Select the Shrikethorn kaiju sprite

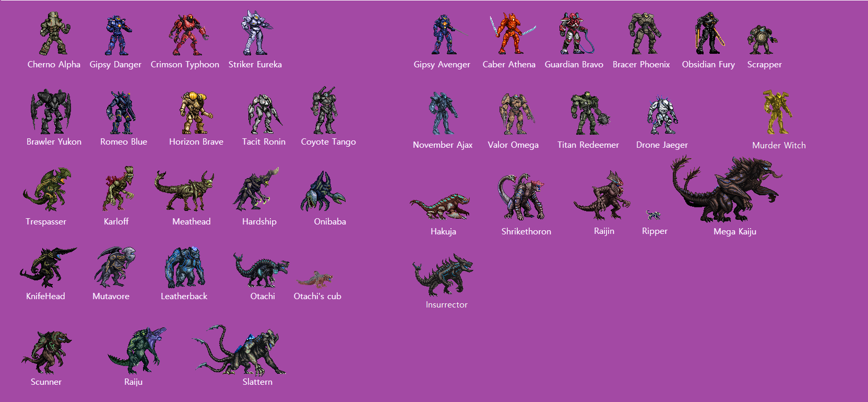(521, 197)
